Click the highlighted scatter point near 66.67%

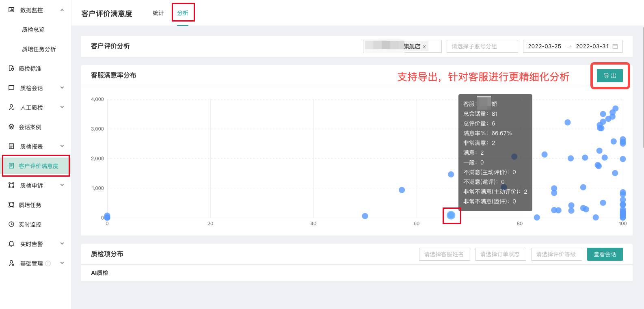(451, 215)
